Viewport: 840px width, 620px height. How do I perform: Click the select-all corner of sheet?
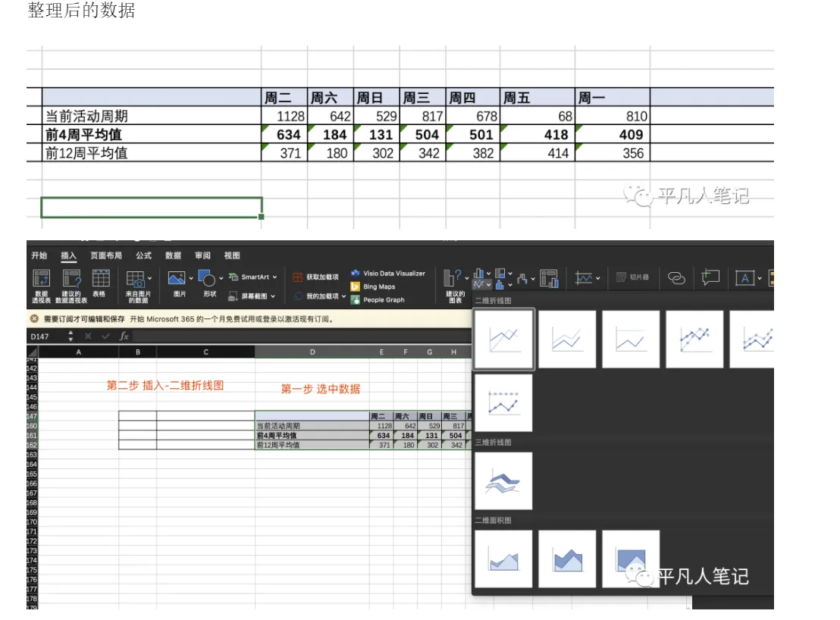(x=32, y=352)
